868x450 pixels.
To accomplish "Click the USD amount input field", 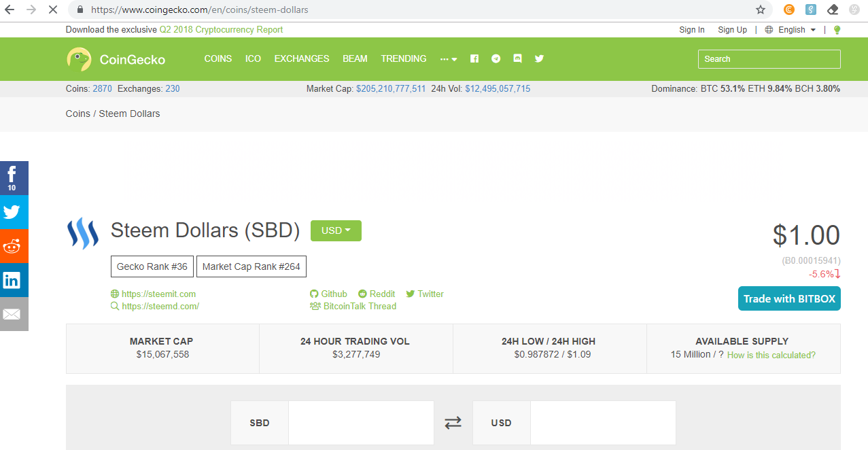I will click(603, 423).
